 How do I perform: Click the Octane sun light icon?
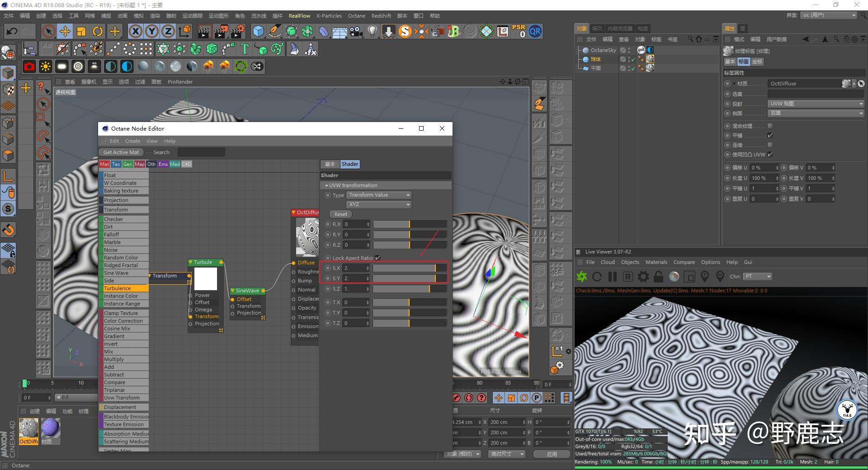tap(46, 67)
